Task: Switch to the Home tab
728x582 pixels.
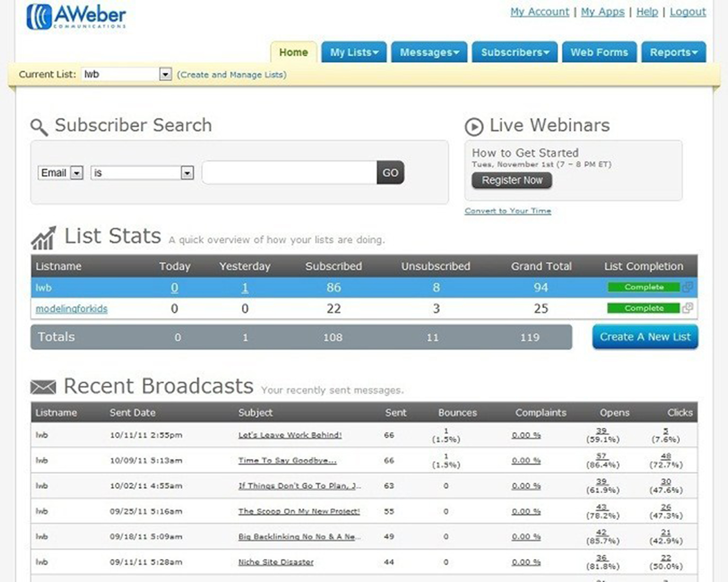Action: click(x=294, y=52)
